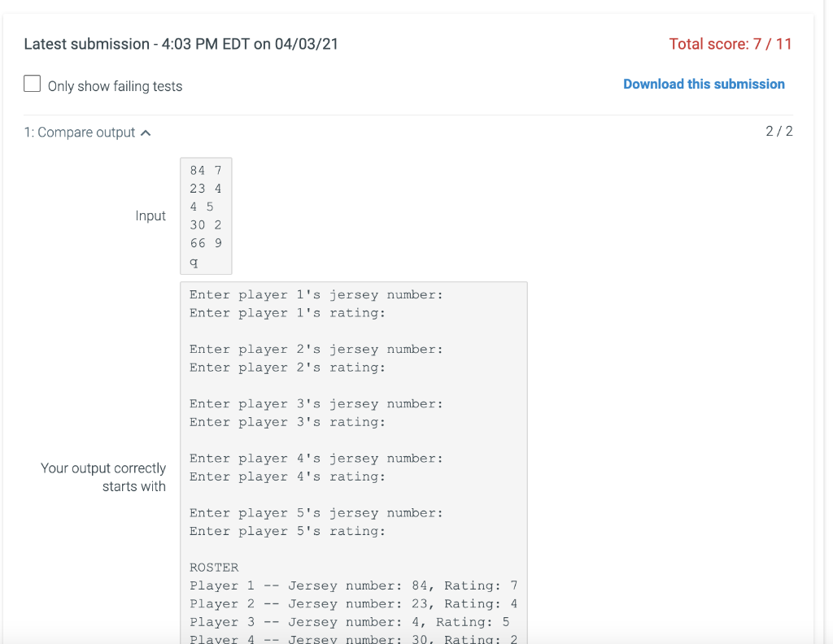This screenshot has height=644, width=833.
Task: Click the "q" line in the input box
Action: (194, 261)
